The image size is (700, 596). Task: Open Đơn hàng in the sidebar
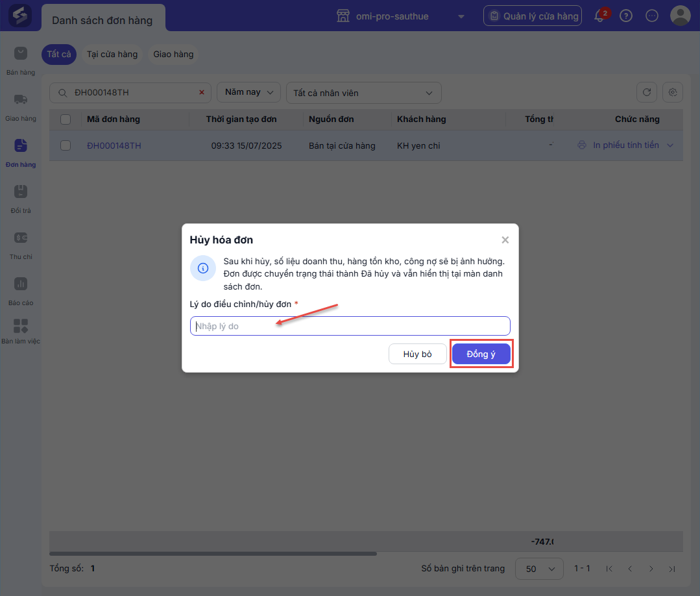pos(21,153)
